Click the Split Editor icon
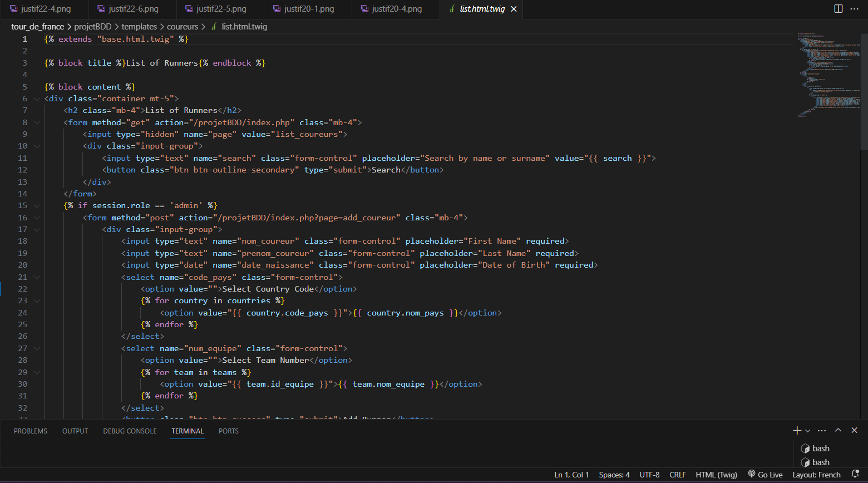Screen dimensions: 868x483 point(838,9)
